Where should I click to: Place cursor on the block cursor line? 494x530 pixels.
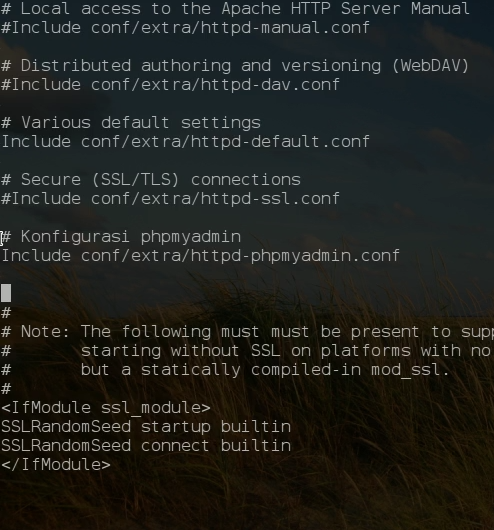[6, 293]
